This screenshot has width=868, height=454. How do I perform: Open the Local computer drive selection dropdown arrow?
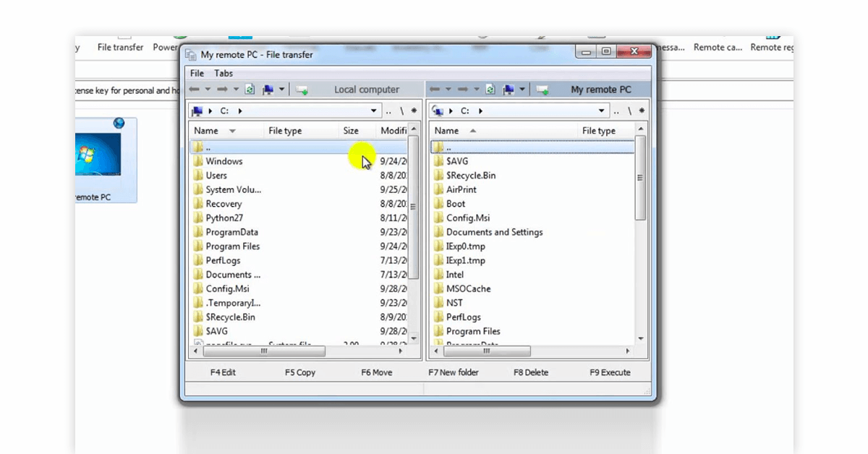[x=281, y=90]
